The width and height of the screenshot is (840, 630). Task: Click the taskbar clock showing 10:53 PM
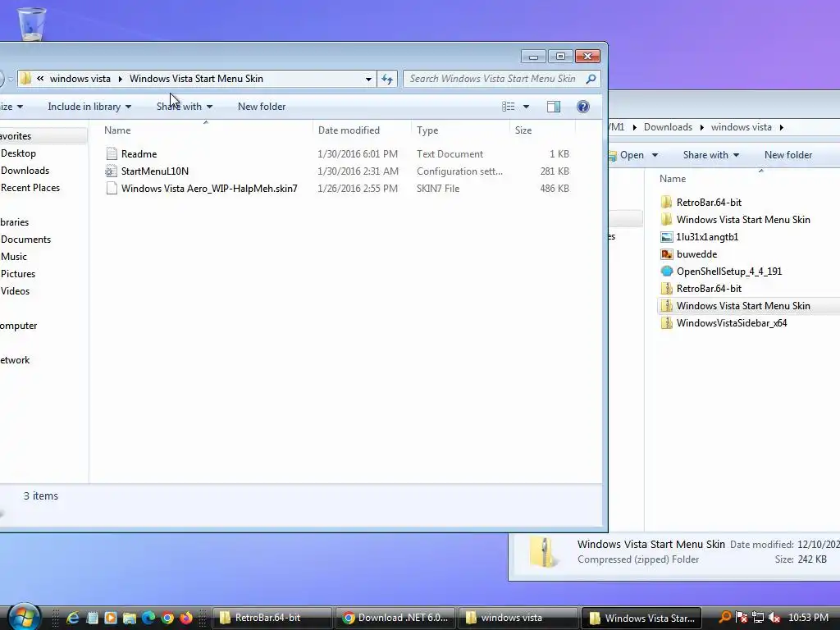coord(808,618)
